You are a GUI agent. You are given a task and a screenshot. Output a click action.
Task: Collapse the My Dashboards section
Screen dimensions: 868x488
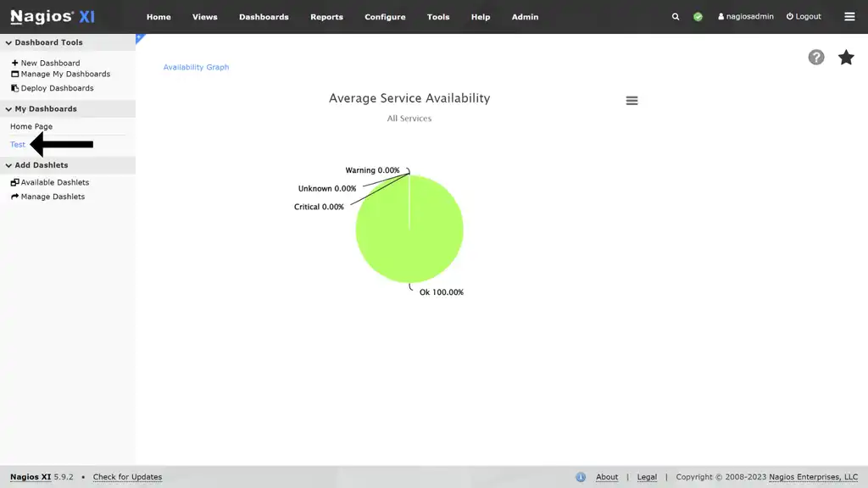click(8, 108)
